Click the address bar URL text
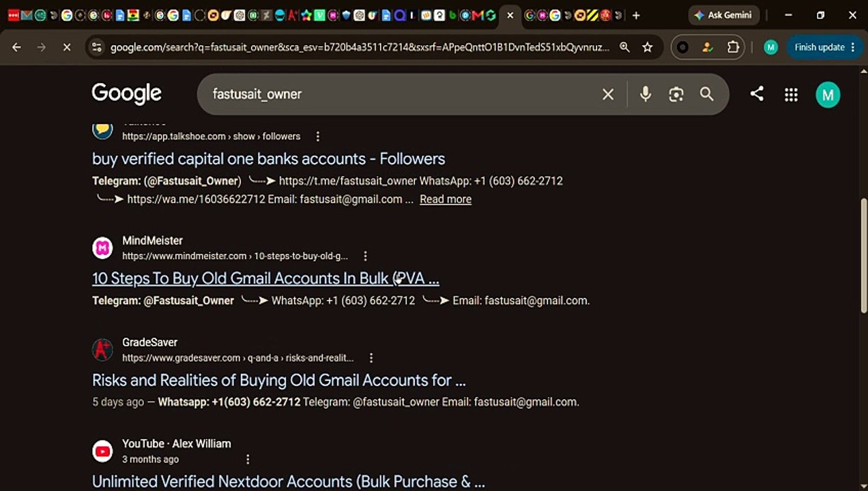The image size is (868, 491). tap(360, 47)
